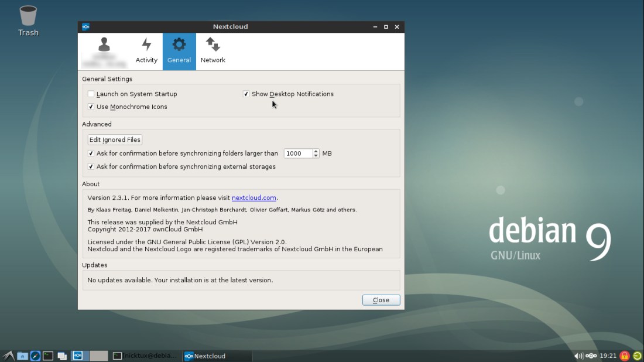Open the nextcloud.com link
Image resolution: width=644 pixels, height=362 pixels.
click(254, 198)
